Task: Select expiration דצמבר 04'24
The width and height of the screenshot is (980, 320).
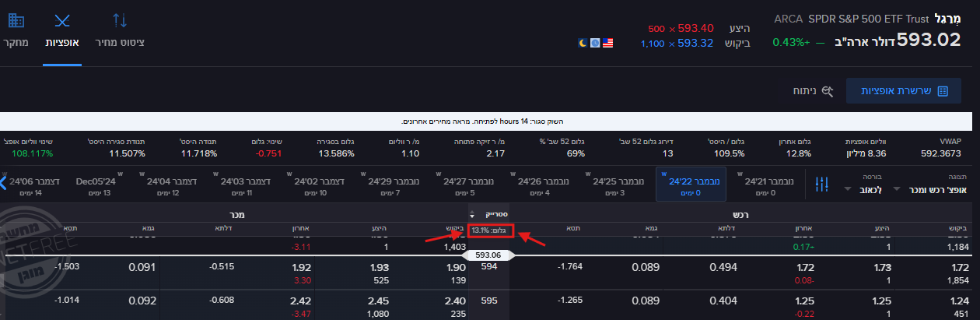Action: pos(168,185)
